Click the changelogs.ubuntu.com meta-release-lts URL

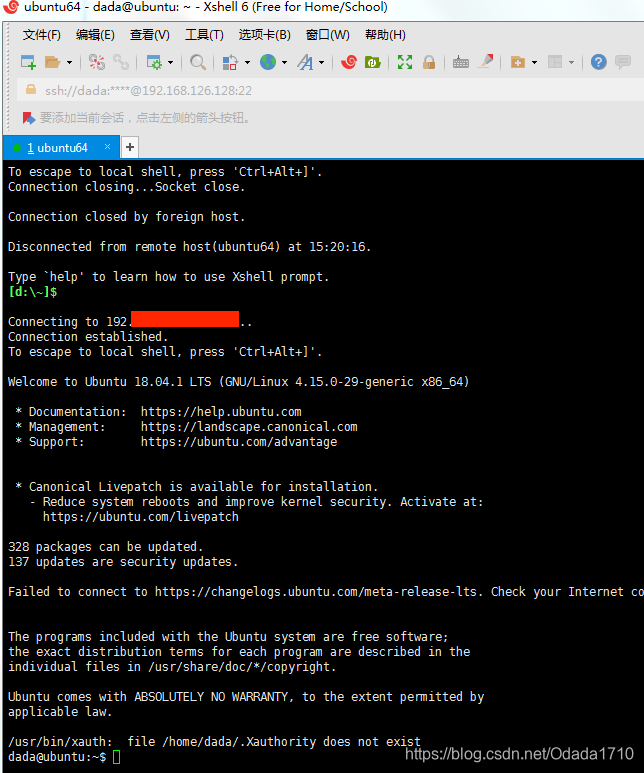[316, 592]
